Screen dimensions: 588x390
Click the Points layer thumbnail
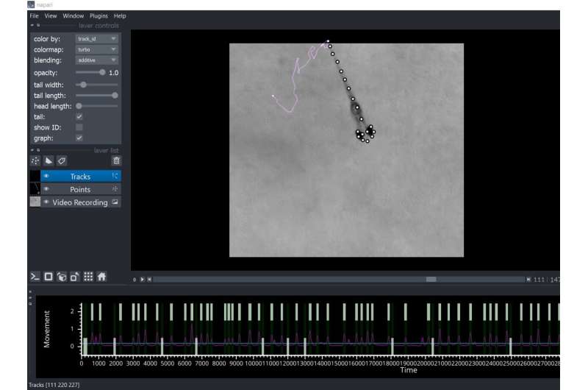[35, 189]
